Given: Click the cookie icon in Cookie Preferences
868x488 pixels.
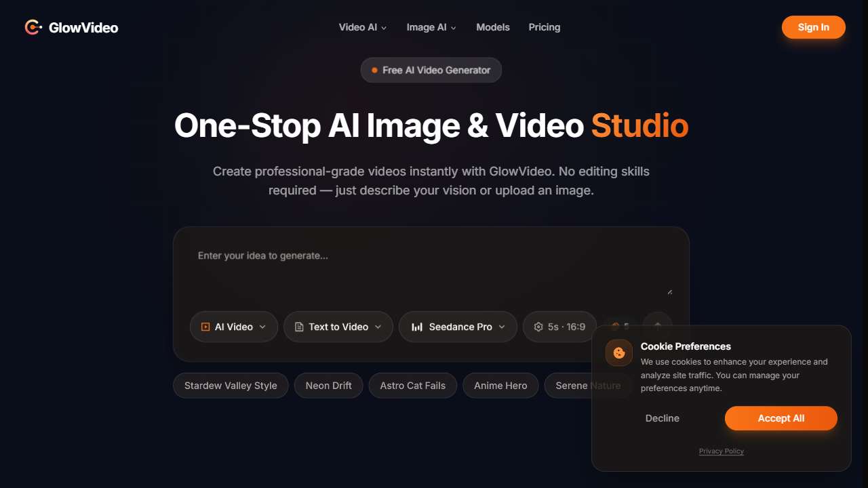Looking at the screenshot, I should [x=618, y=353].
